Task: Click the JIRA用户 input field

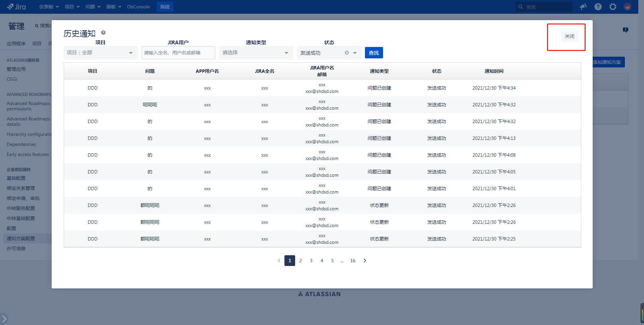Action: (x=178, y=53)
